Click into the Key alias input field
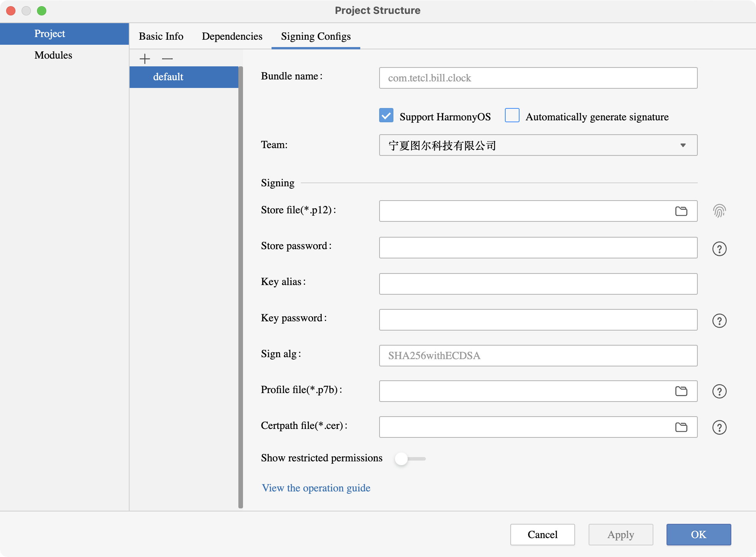The height and width of the screenshot is (557, 756). point(538,284)
